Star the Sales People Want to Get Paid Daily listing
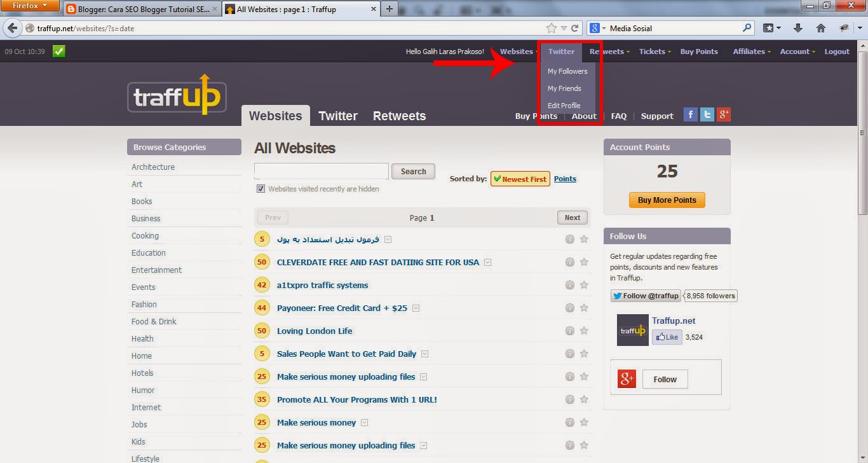The image size is (868, 463). click(584, 354)
